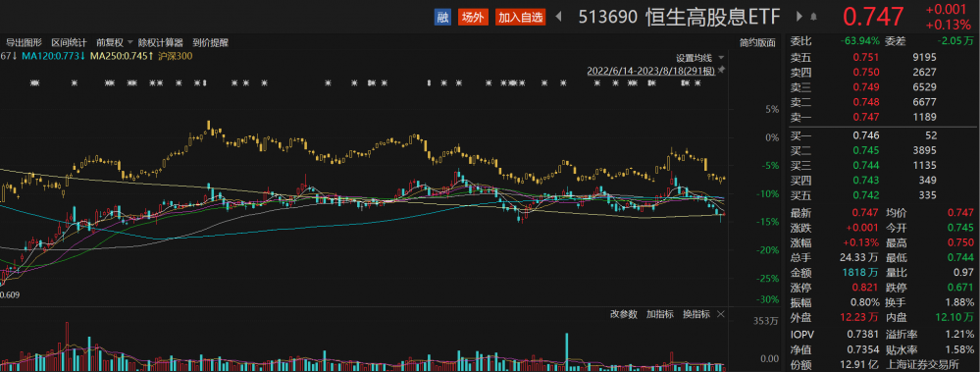Click the MA120:0.773 moving average label
The image size is (980, 372).
point(53,56)
